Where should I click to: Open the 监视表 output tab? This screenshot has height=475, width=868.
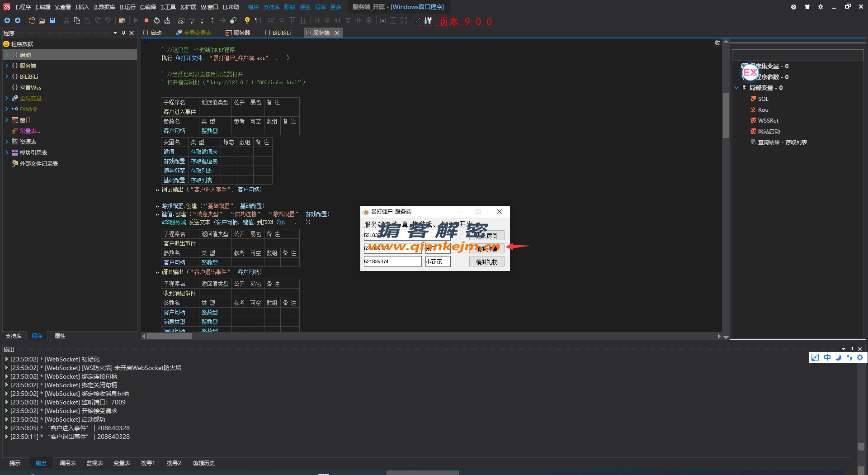click(94, 463)
